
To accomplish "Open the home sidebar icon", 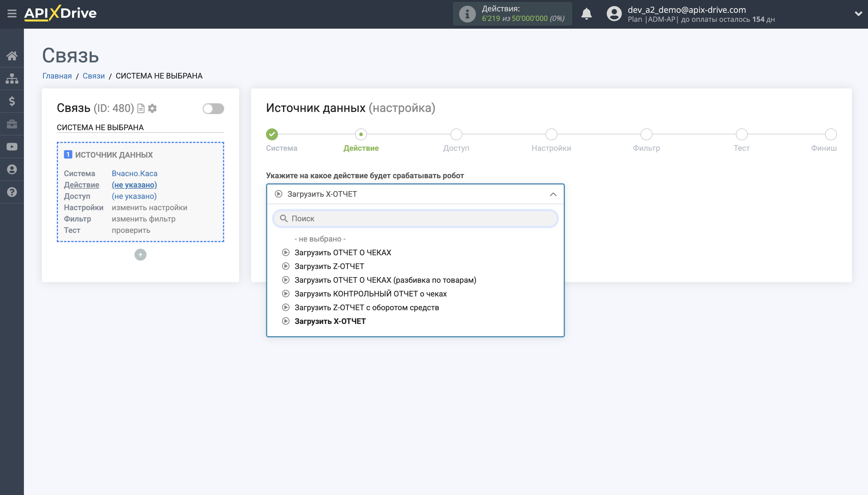I will (12, 56).
